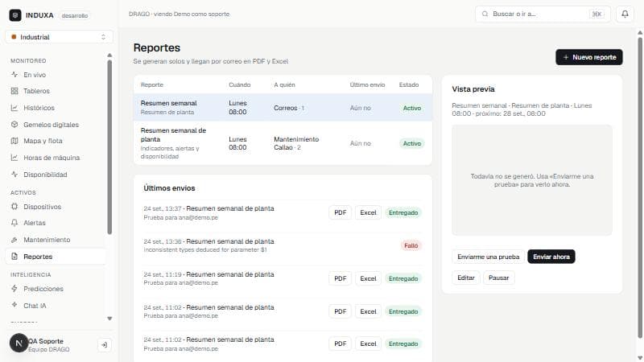The height and width of the screenshot is (362, 644).
Task: Click the Dispositivos chip icon
Action: coord(14,207)
